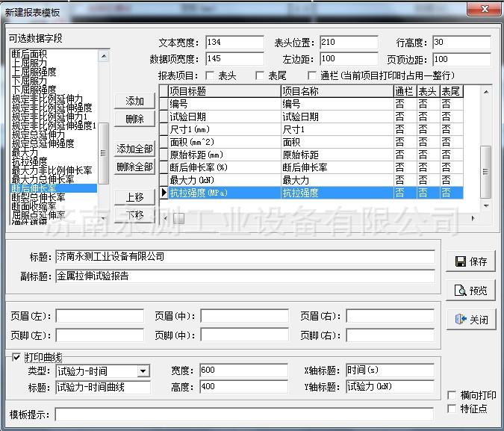This screenshot has width=504, height=431.
Task: Click the 删除 button
Action: 134,119
